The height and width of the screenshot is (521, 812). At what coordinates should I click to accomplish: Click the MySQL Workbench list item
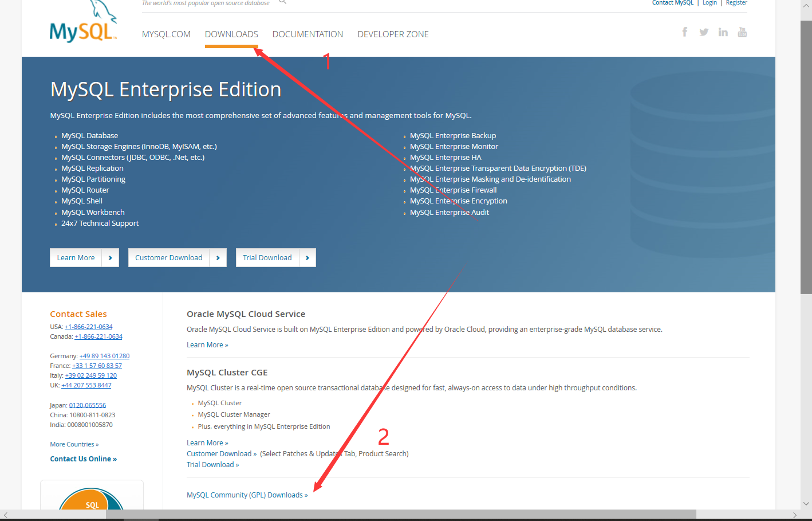pos(93,213)
